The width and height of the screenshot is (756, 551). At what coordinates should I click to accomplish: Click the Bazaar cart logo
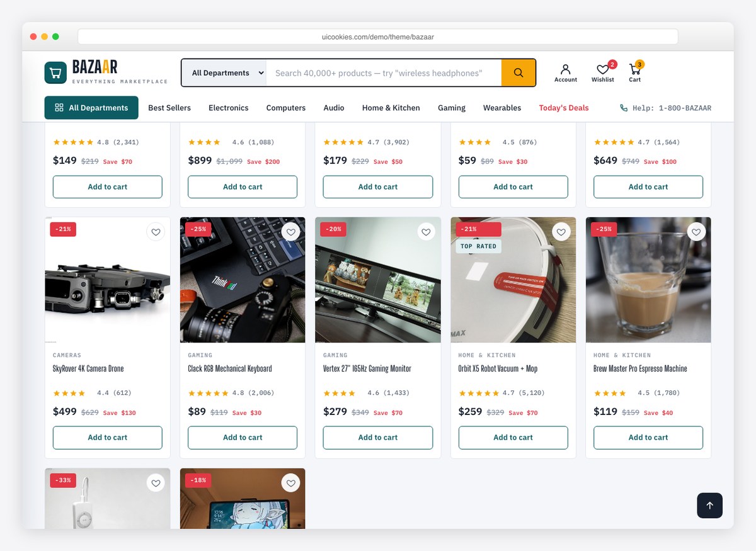pyautogui.click(x=55, y=72)
